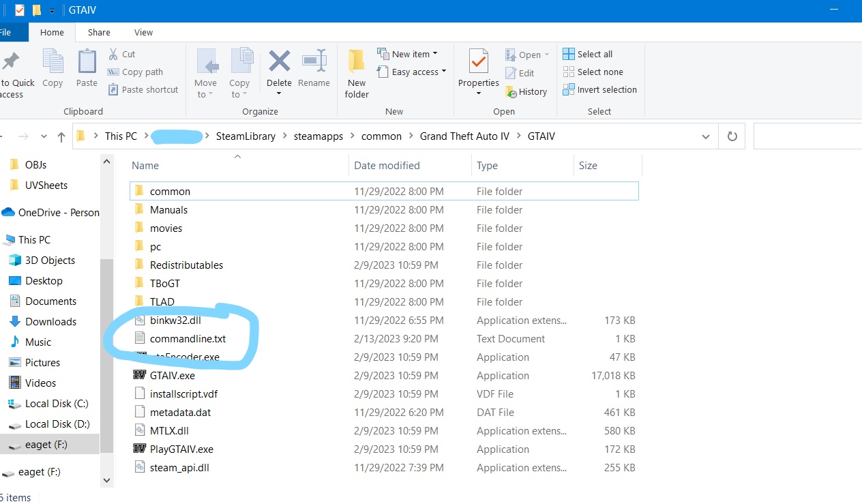Viewport: 862px width, 504px height.
Task: Select the metadata.dat file
Action: (384, 412)
